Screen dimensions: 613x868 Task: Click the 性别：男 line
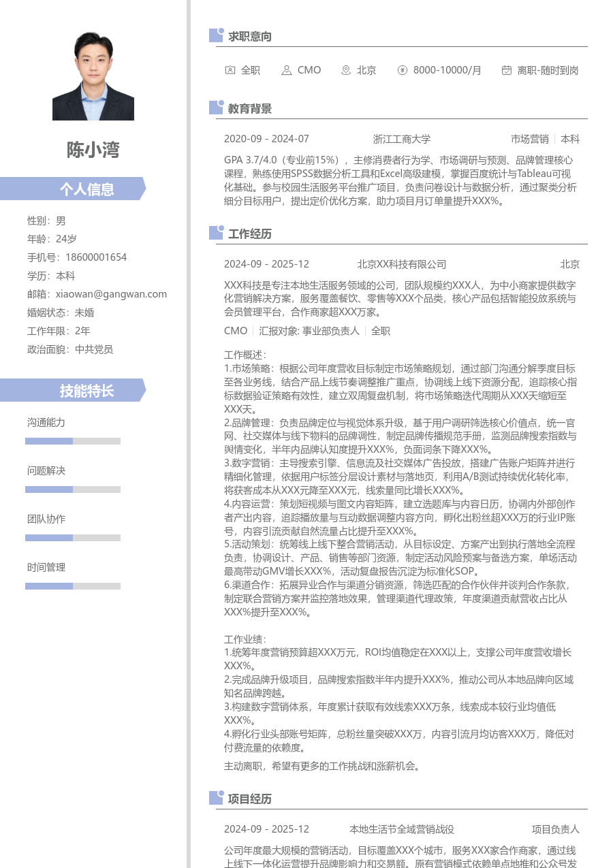click(47, 221)
